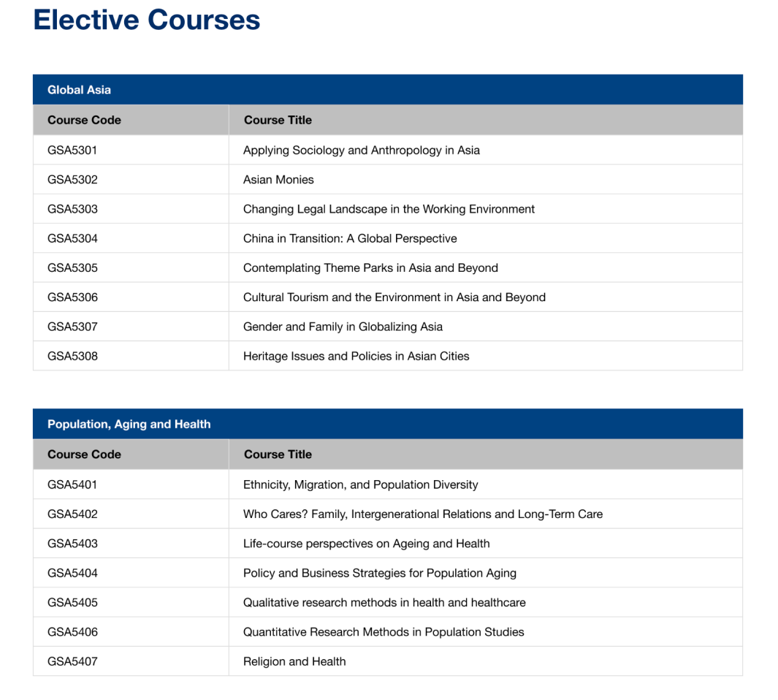Select Quantitative Research Methods in Population Studies
This screenshot has height=700, width=778.
click(384, 632)
